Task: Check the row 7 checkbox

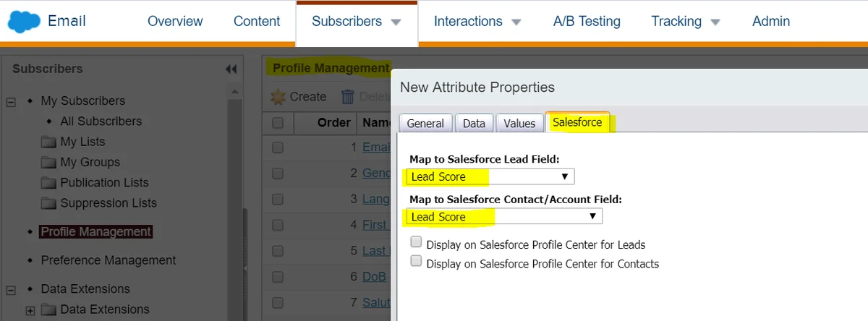Action: [x=278, y=302]
